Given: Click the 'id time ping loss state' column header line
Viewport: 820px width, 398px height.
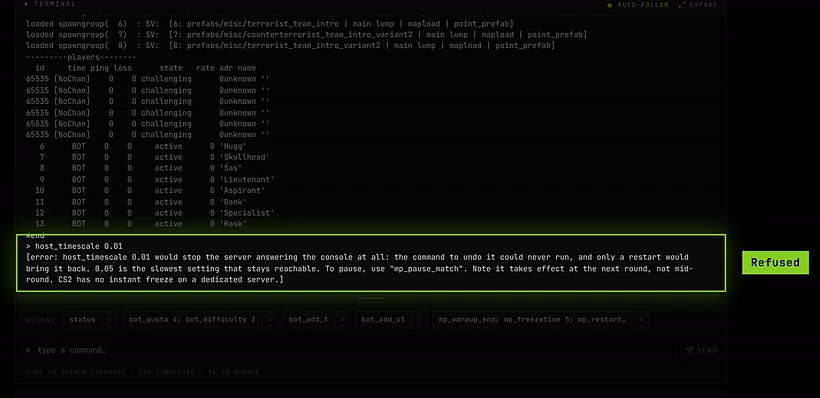Looking at the screenshot, I should [x=145, y=68].
